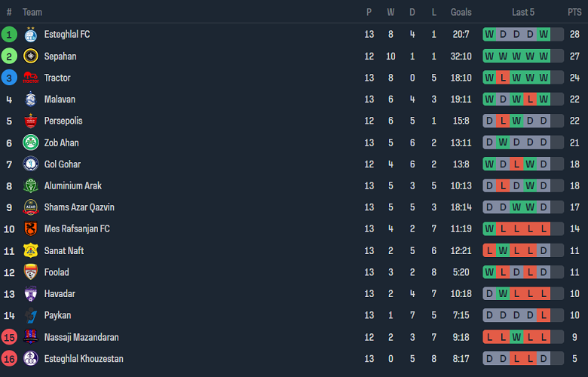Click the Last 5 column header
This screenshot has width=588, height=377.
(x=522, y=12)
